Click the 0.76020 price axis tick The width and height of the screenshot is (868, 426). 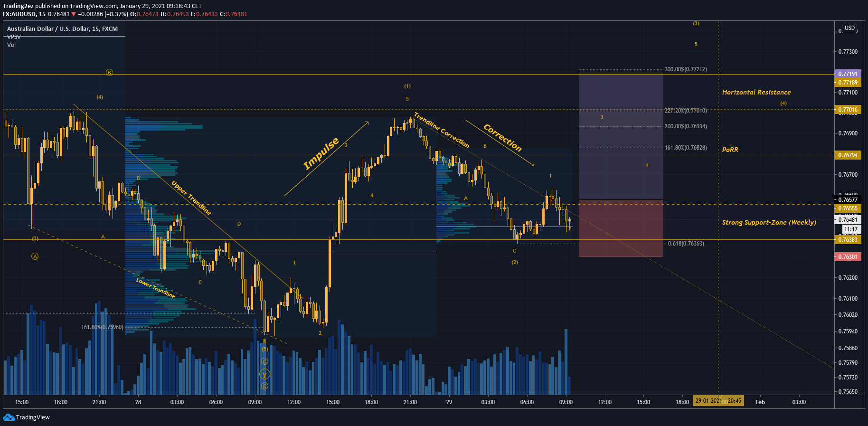(848, 315)
